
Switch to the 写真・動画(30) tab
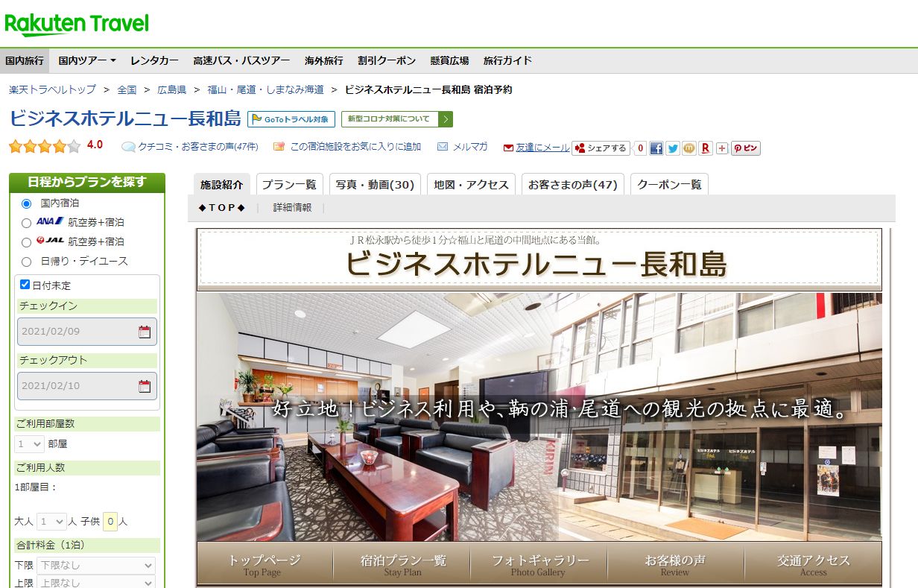point(375,184)
